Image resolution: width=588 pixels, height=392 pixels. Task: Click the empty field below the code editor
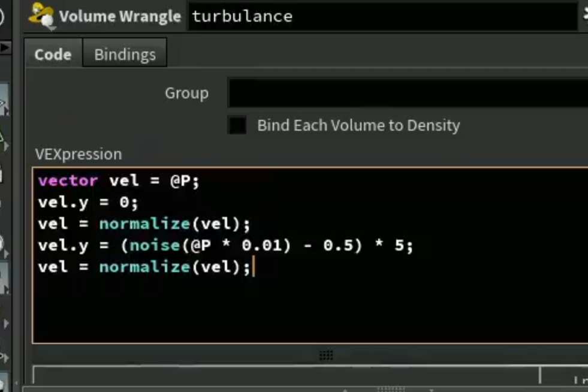point(286,375)
